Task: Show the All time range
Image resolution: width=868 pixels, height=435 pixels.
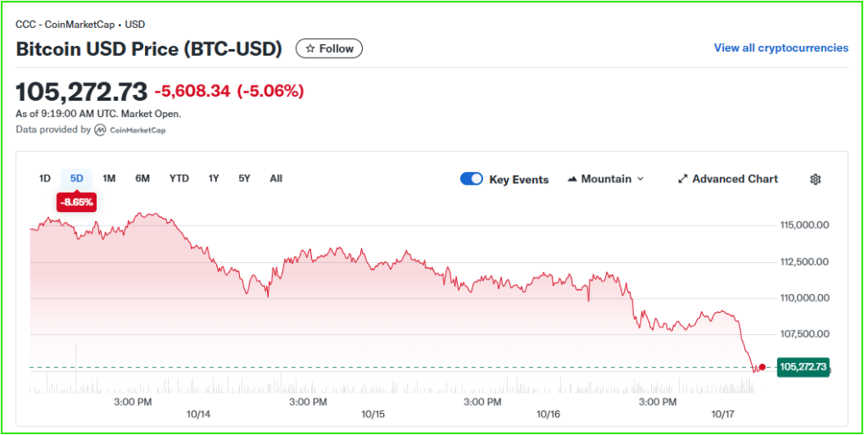Action: 275,178
